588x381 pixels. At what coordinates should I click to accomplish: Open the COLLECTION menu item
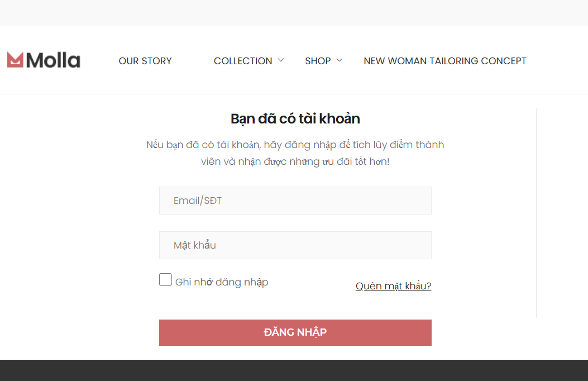[x=243, y=61]
